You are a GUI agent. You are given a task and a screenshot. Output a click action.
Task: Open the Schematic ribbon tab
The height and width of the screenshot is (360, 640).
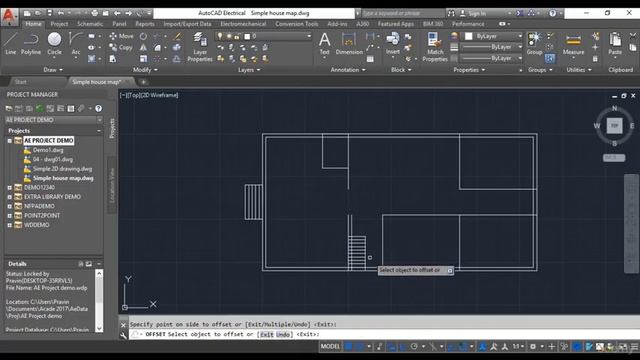90,24
